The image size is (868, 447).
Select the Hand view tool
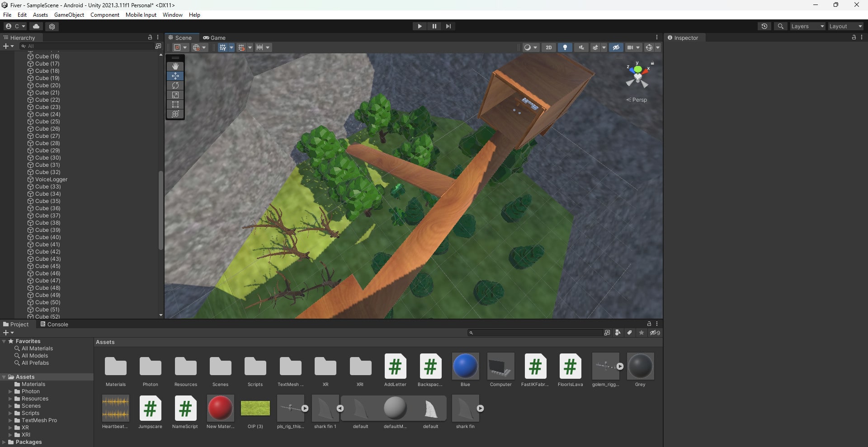coord(175,66)
